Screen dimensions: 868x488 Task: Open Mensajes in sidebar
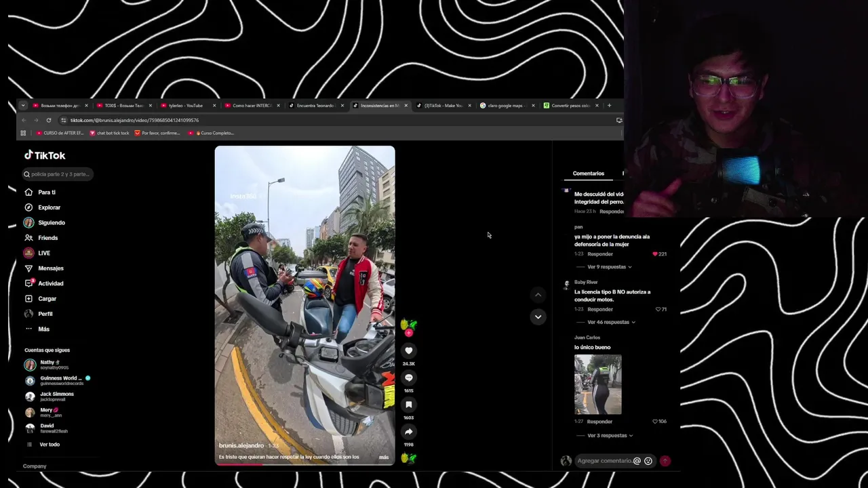[x=44, y=268]
